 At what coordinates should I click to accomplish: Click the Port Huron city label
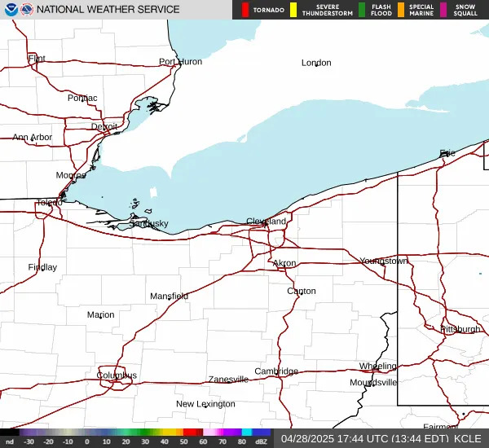click(181, 62)
